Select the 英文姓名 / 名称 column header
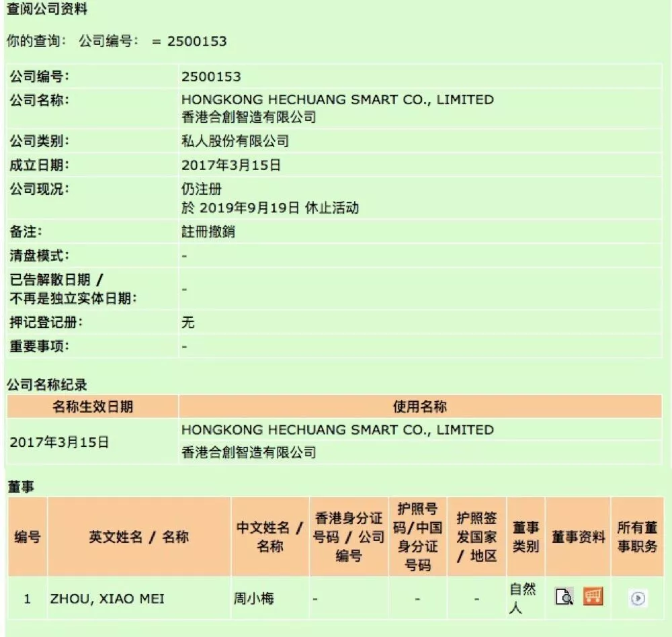This screenshot has width=672, height=637. 139,537
